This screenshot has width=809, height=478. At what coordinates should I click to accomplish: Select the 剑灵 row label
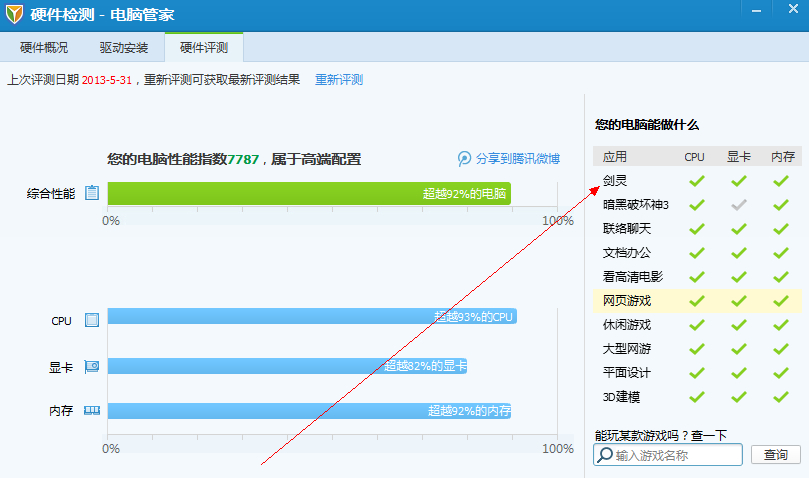click(615, 181)
